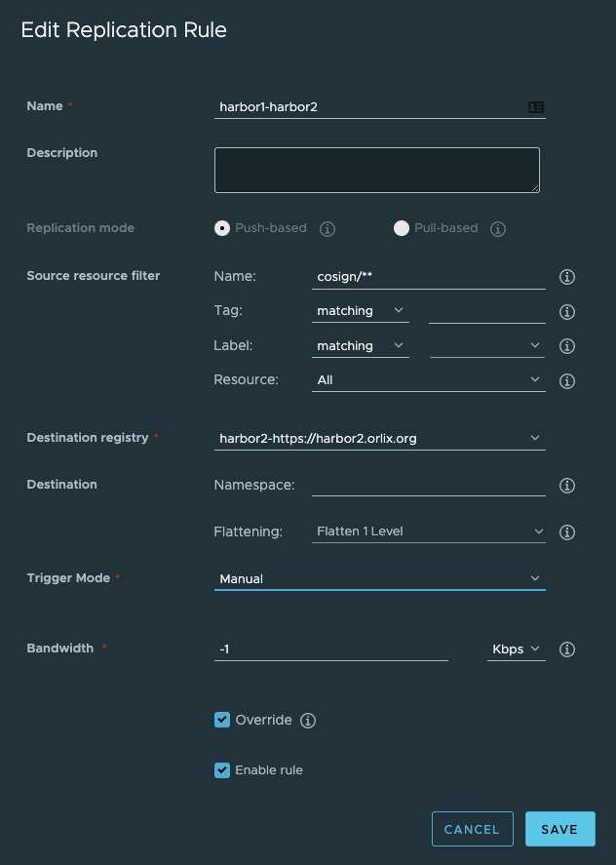This screenshot has height=865, width=616.
Task: Show info for source Name filter
Action: (566, 278)
